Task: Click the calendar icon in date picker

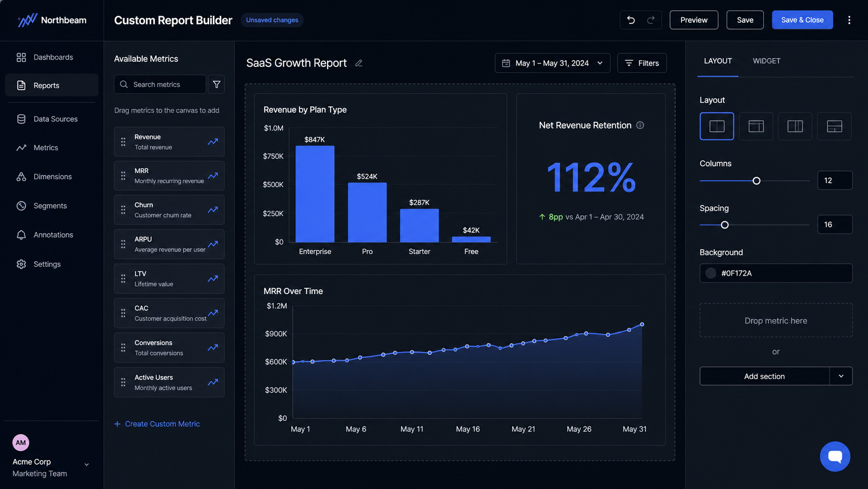Action: [506, 63]
